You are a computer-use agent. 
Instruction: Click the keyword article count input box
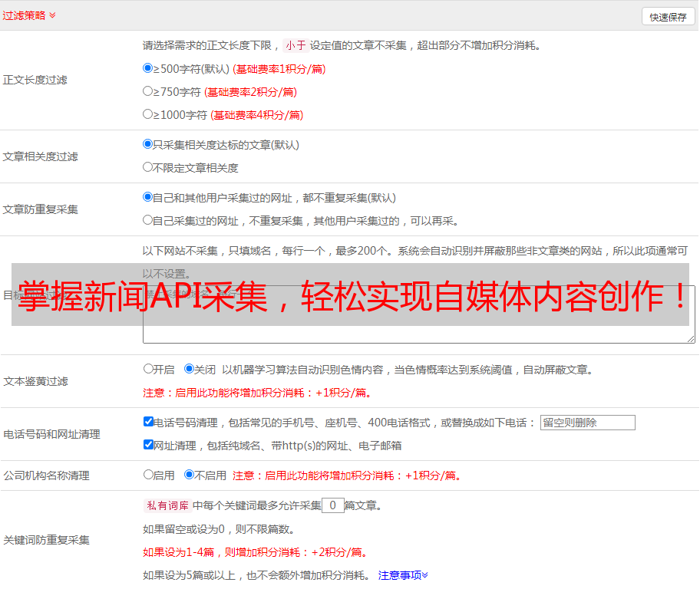pos(332,505)
